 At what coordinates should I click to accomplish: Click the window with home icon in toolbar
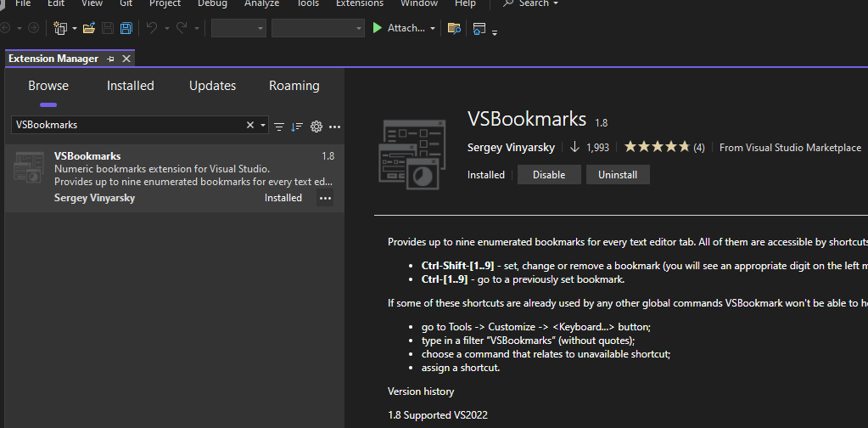point(479,28)
